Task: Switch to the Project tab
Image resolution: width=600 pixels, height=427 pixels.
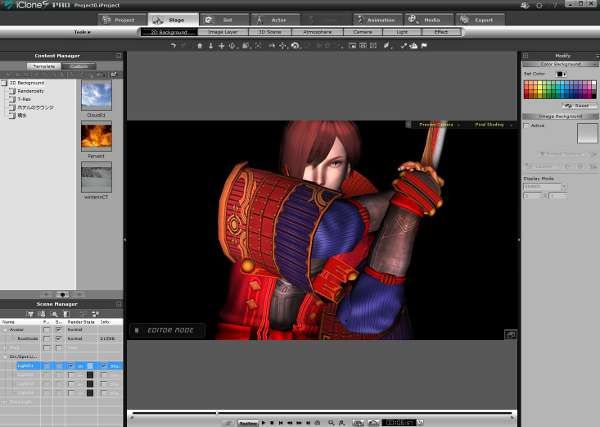Action: [x=122, y=20]
